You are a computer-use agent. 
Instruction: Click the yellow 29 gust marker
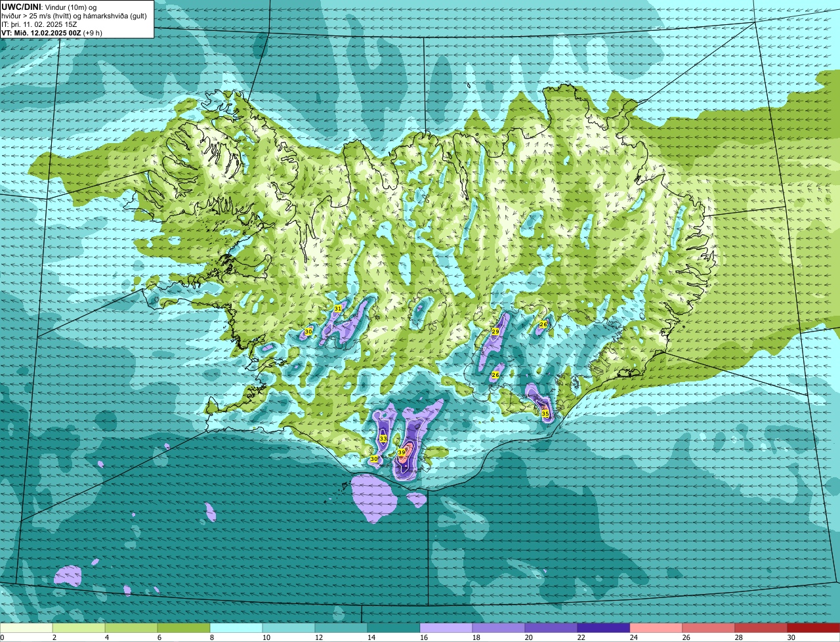pyautogui.click(x=495, y=332)
